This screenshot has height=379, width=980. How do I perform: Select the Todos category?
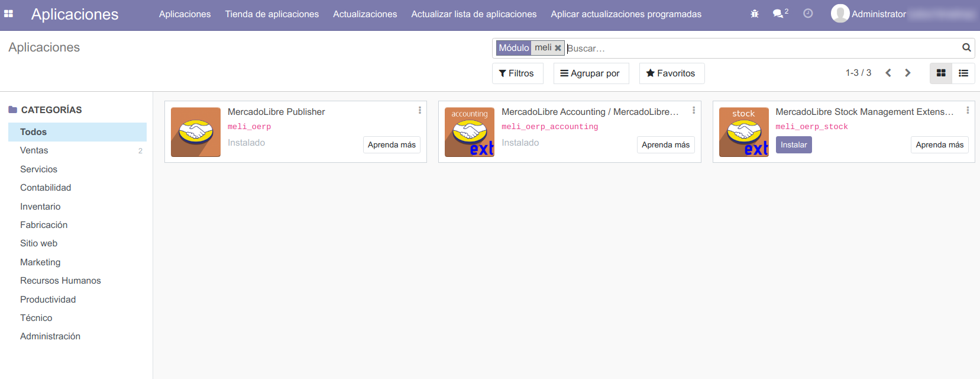[77, 132]
